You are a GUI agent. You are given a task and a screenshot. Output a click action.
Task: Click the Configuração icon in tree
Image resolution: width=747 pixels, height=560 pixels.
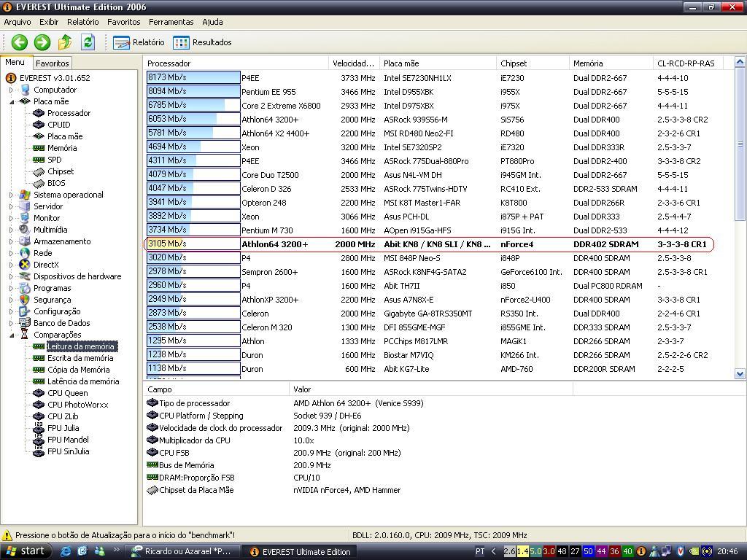coord(25,311)
